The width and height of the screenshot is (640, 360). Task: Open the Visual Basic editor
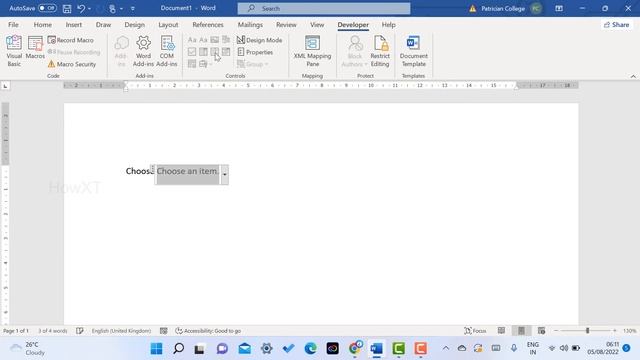coord(14,51)
